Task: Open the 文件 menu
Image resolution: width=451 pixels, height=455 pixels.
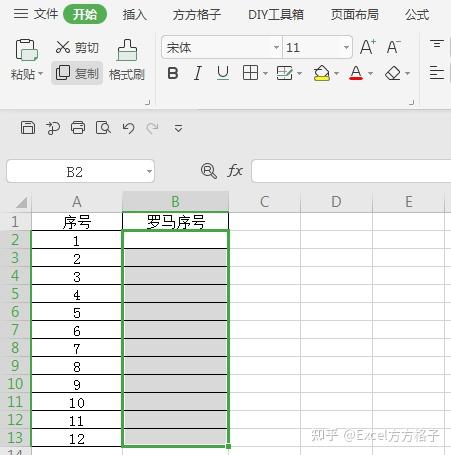Action: (x=46, y=14)
